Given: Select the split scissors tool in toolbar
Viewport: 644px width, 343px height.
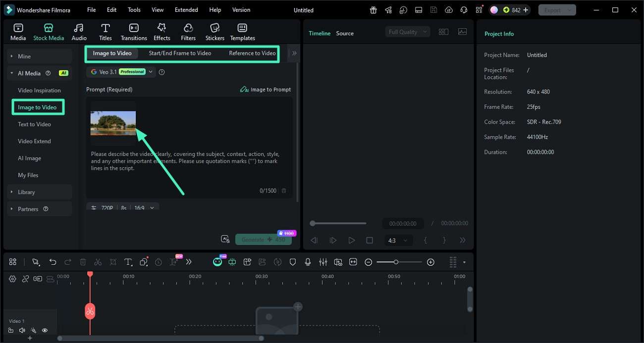Looking at the screenshot, I should (98, 262).
